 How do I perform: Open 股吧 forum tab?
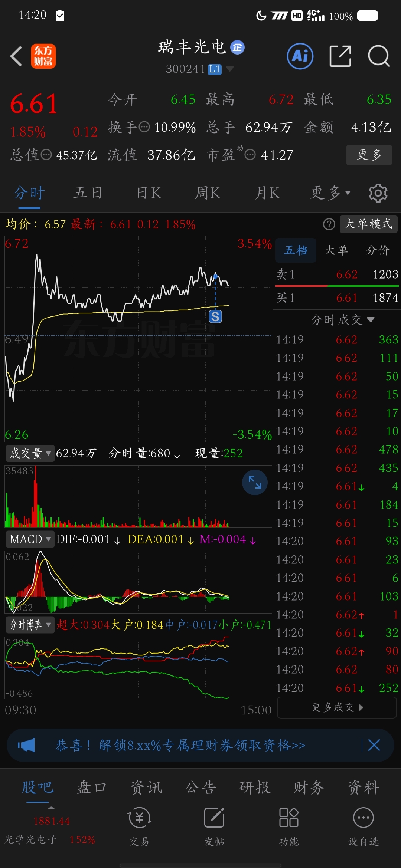[38, 787]
